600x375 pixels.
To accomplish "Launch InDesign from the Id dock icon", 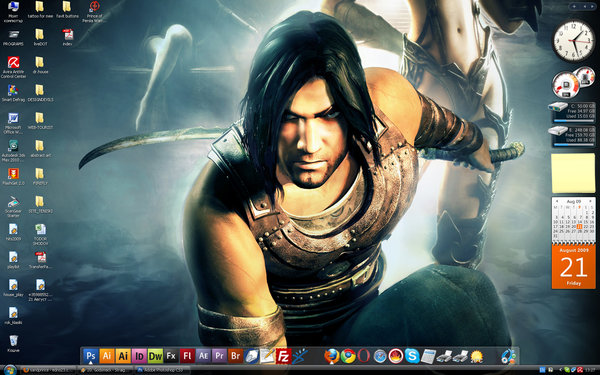I will tap(139, 356).
